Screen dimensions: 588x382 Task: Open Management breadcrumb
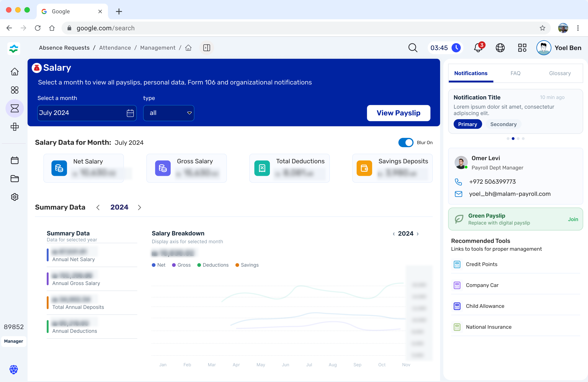click(x=158, y=48)
